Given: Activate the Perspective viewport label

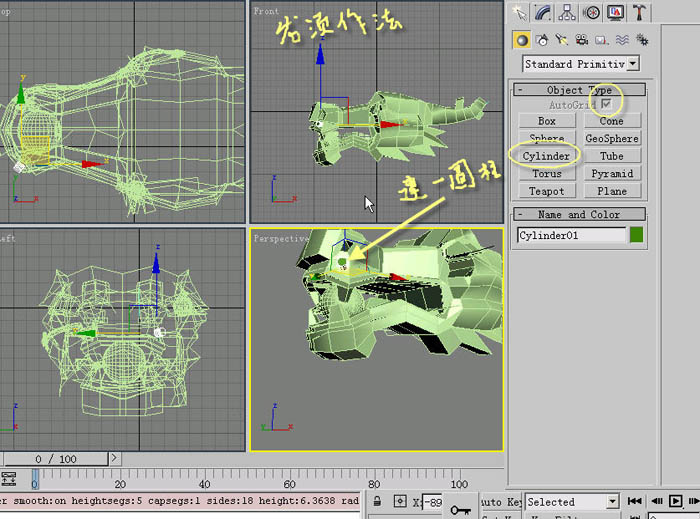Looking at the screenshot, I should (281, 238).
